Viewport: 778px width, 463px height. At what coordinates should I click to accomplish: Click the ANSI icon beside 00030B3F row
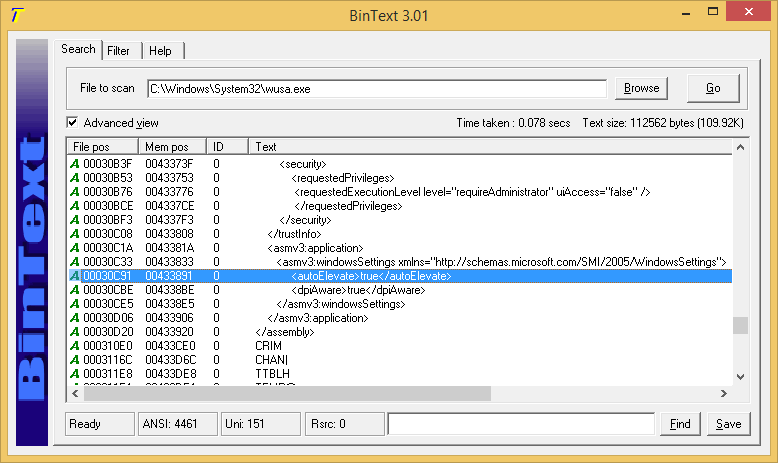coord(74,164)
